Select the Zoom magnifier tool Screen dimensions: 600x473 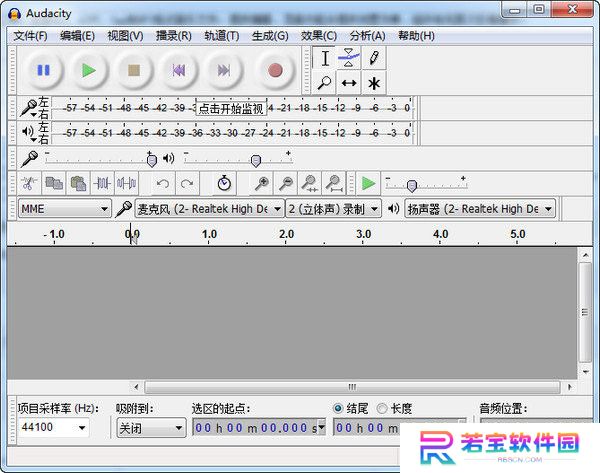point(324,83)
